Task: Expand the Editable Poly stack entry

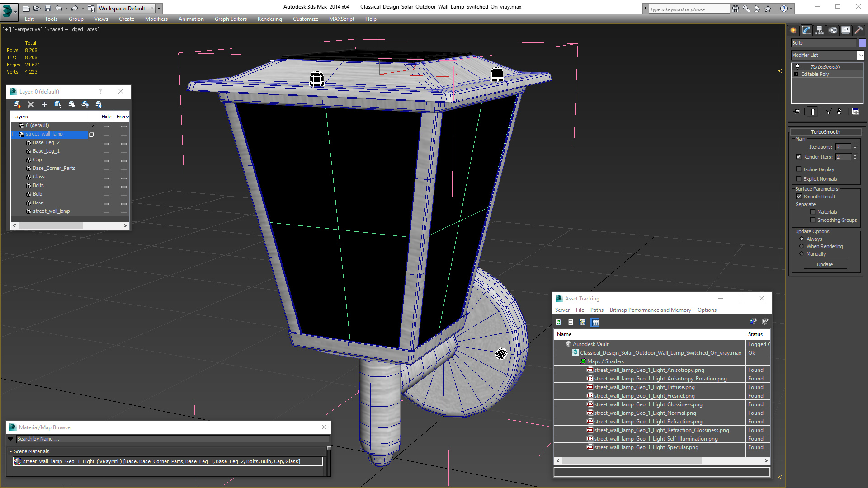Action: coord(797,74)
